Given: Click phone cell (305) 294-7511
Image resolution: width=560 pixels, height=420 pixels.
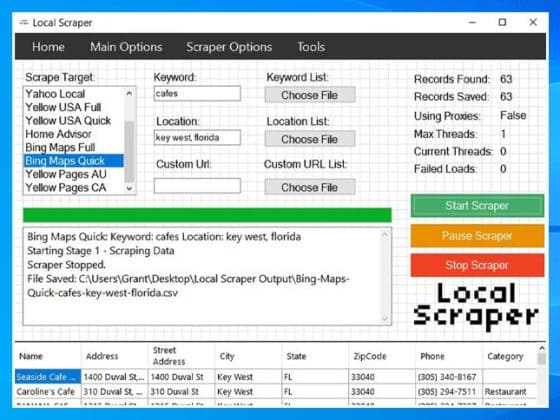Looking at the screenshot, I should 449,391.
